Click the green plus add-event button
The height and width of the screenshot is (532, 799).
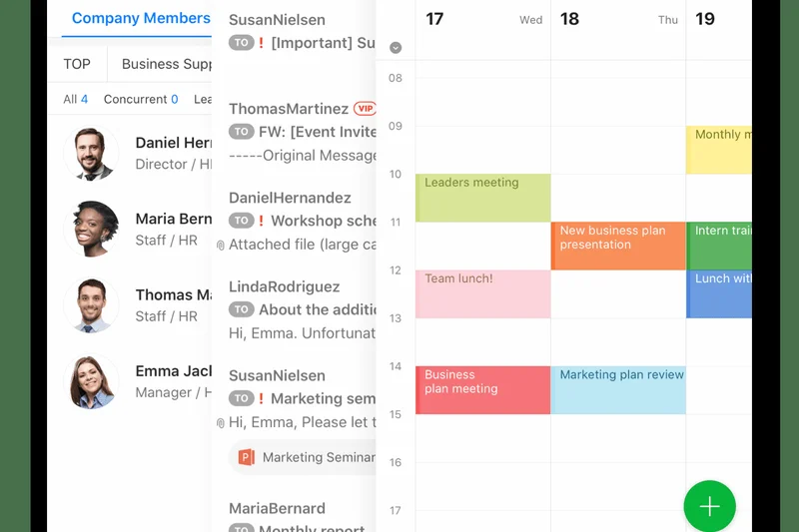pyautogui.click(x=709, y=506)
